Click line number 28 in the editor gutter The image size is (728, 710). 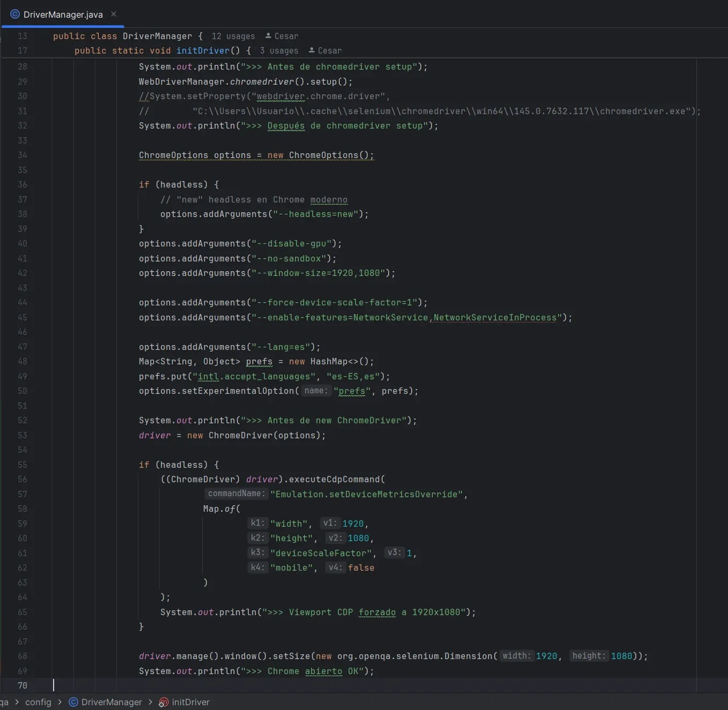click(x=23, y=66)
